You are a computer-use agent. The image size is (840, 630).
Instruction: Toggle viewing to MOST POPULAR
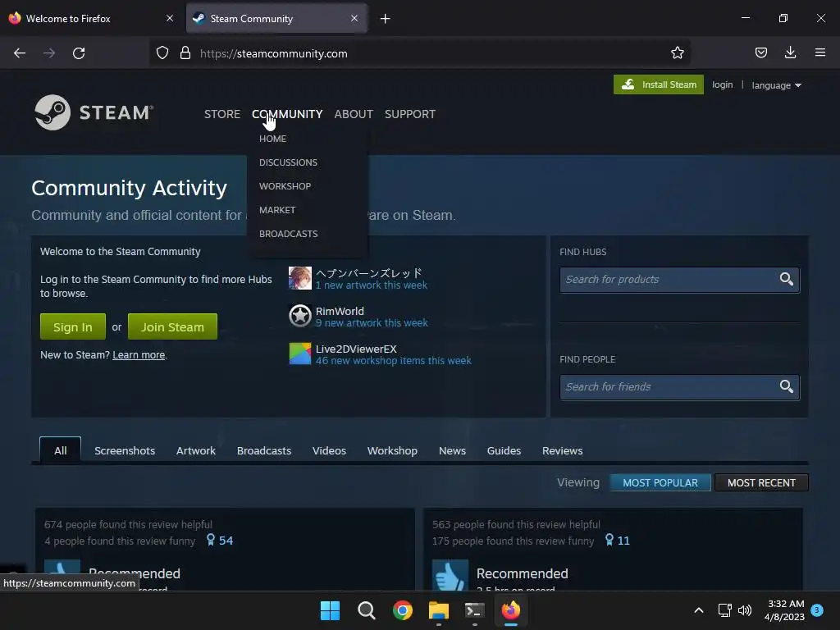660,482
